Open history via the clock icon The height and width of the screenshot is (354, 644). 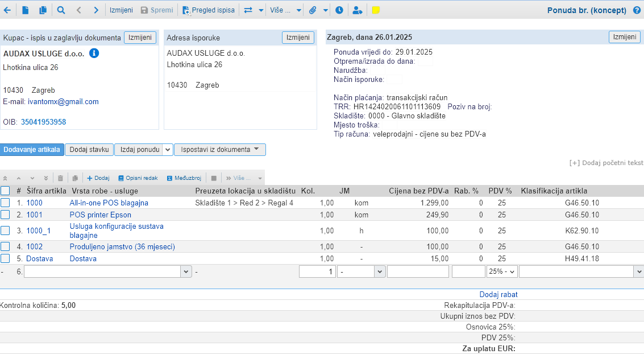339,10
